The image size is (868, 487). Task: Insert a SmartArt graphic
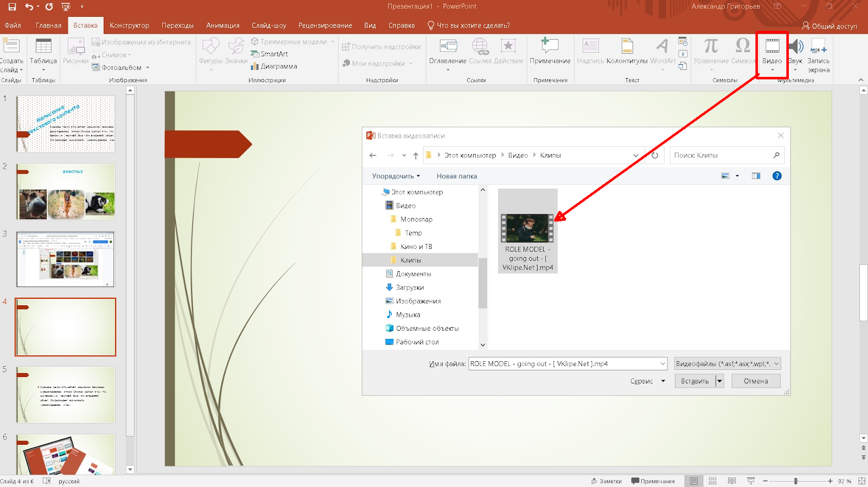270,54
